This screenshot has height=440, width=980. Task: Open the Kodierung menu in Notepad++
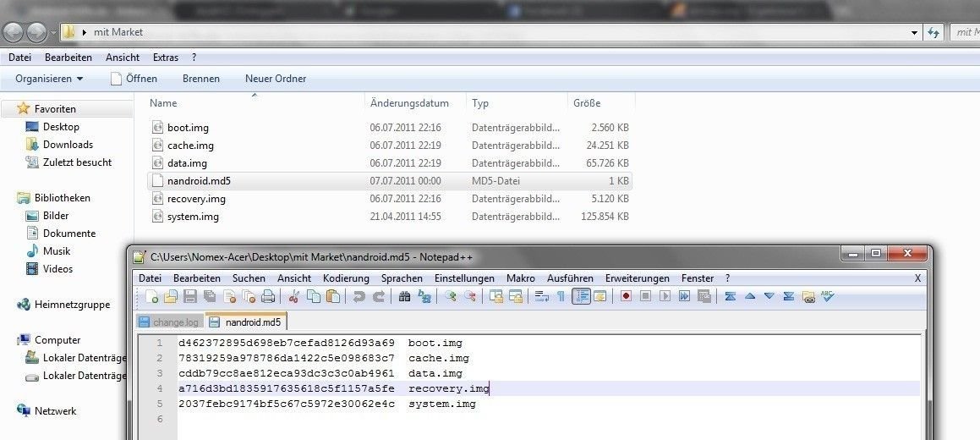[x=346, y=278]
